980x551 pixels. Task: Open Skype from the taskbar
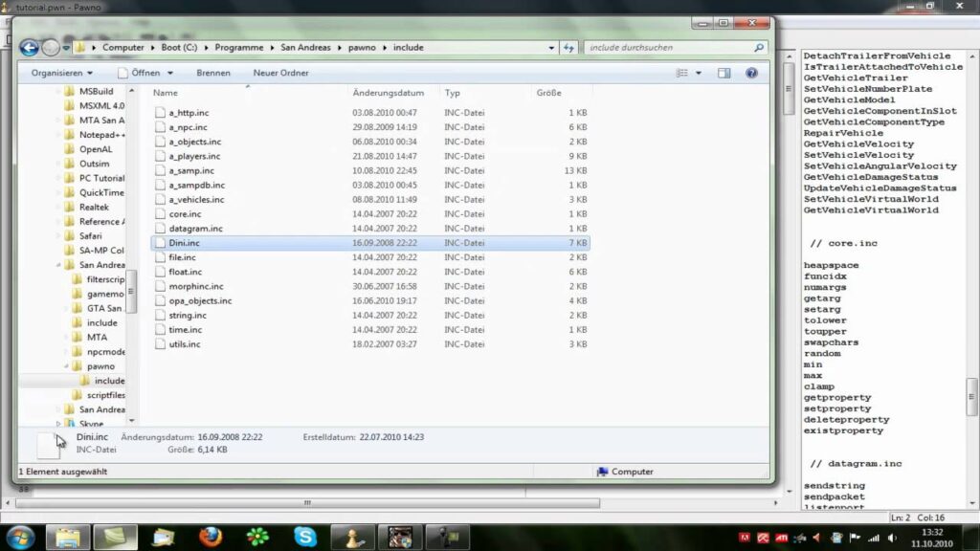coord(305,538)
